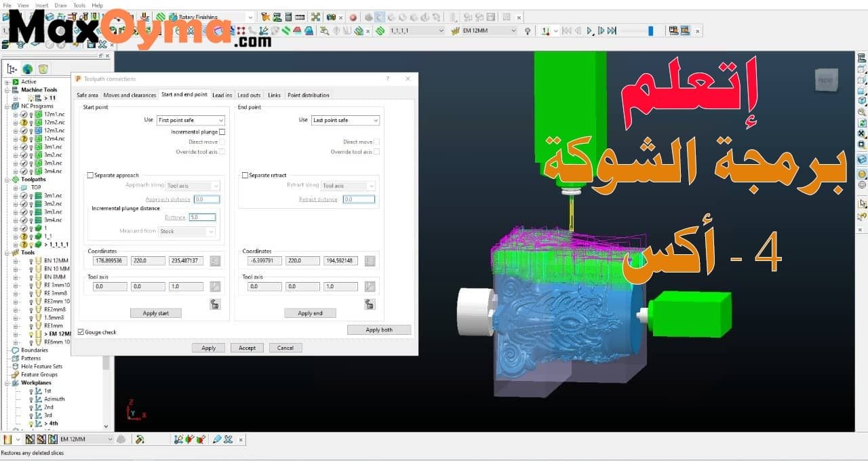Click the end point lock icon
This screenshot has height=461, width=868.
click(x=370, y=304)
